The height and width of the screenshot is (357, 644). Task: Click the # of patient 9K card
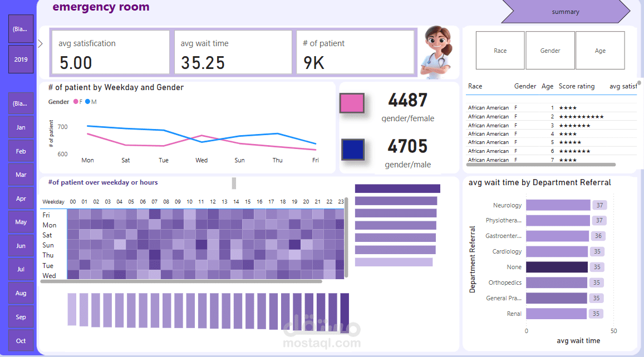pyautogui.click(x=355, y=52)
